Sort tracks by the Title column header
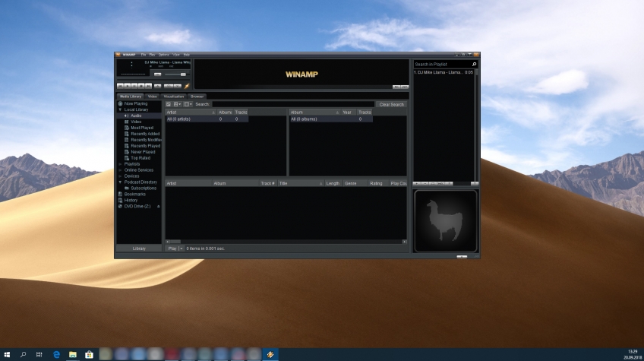This screenshot has height=361, width=644. (x=301, y=183)
